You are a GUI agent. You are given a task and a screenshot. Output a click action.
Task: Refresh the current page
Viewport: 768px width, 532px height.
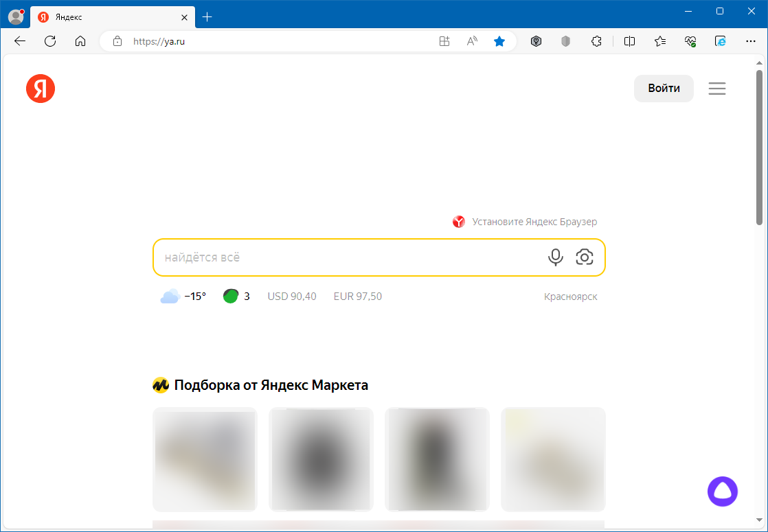tap(50, 42)
